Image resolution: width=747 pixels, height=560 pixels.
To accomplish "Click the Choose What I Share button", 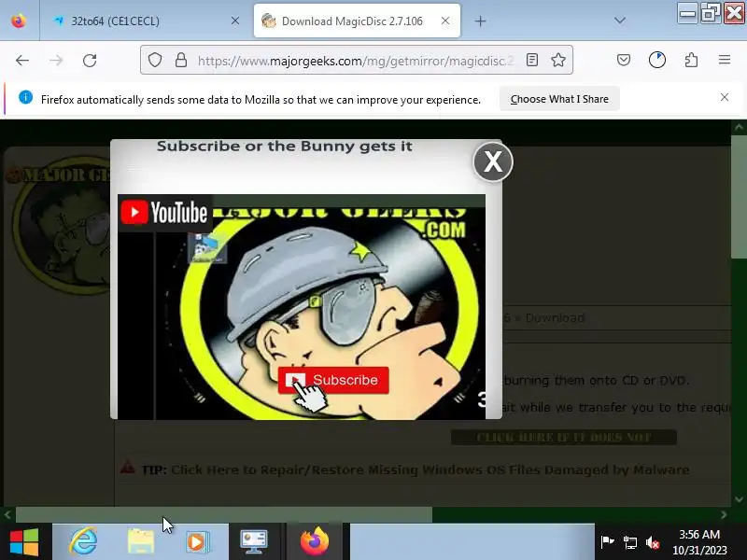I will 559,99.
